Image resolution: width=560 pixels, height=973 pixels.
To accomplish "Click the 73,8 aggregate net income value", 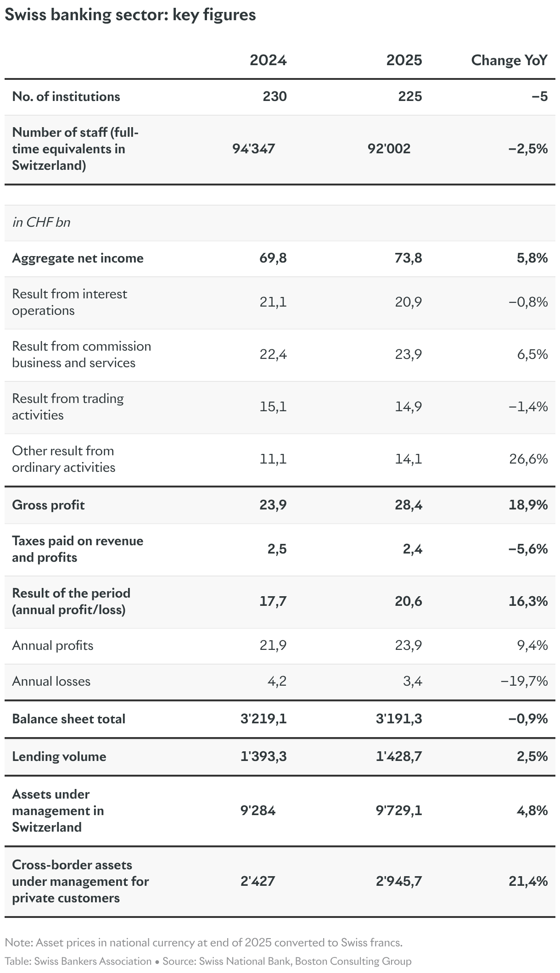I will coord(409,258).
